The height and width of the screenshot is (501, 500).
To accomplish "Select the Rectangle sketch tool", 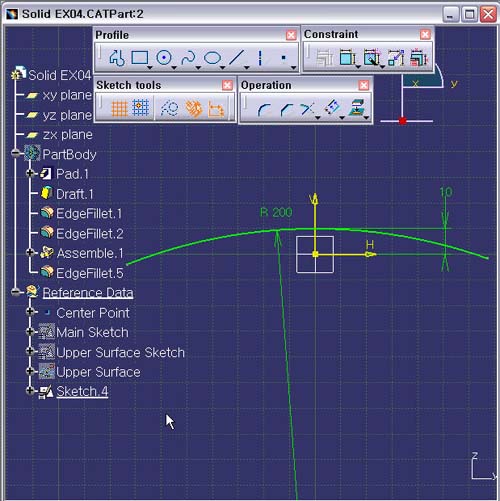I will [140, 58].
